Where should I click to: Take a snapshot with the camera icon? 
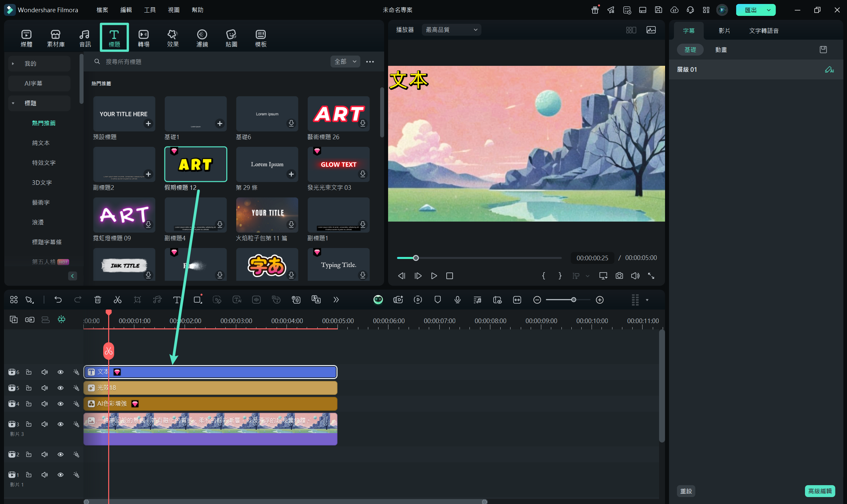[x=619, y=276]
